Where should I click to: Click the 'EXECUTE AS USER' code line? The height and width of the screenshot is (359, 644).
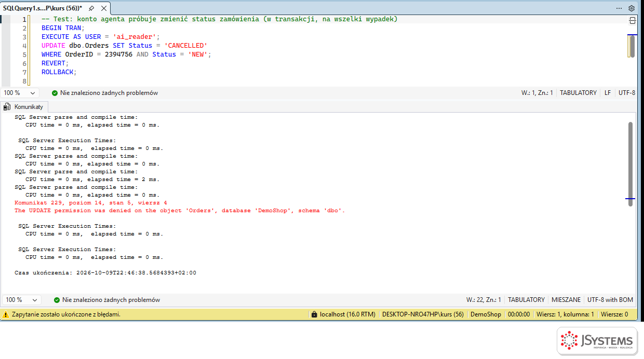(101, 37)
